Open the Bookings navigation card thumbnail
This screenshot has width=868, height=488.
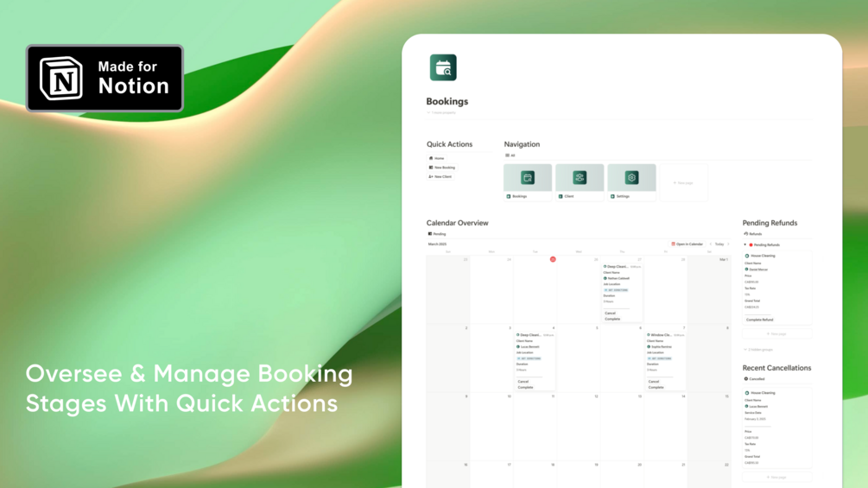pyautogui.click(x=528, y=178)
